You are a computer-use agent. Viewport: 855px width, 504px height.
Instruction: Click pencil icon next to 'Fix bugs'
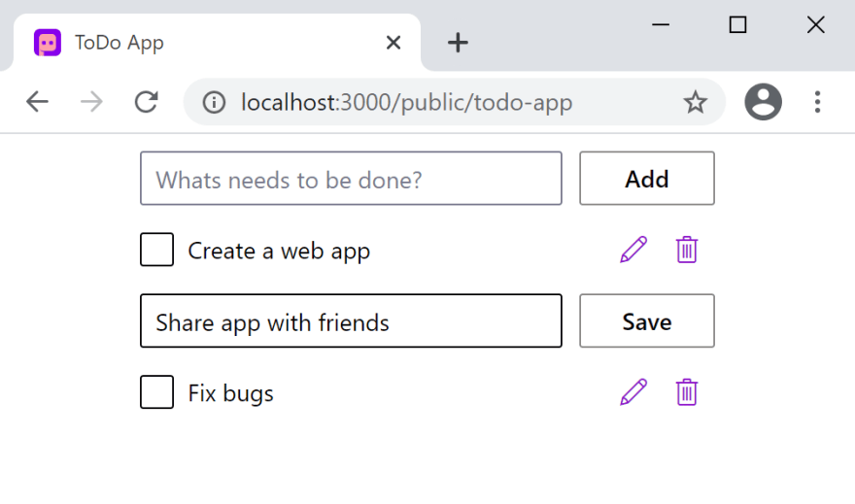coord(633,392)
